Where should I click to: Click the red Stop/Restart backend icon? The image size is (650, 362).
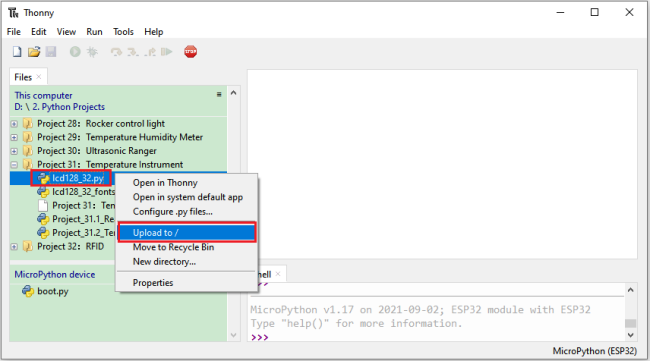coord(190,52)
